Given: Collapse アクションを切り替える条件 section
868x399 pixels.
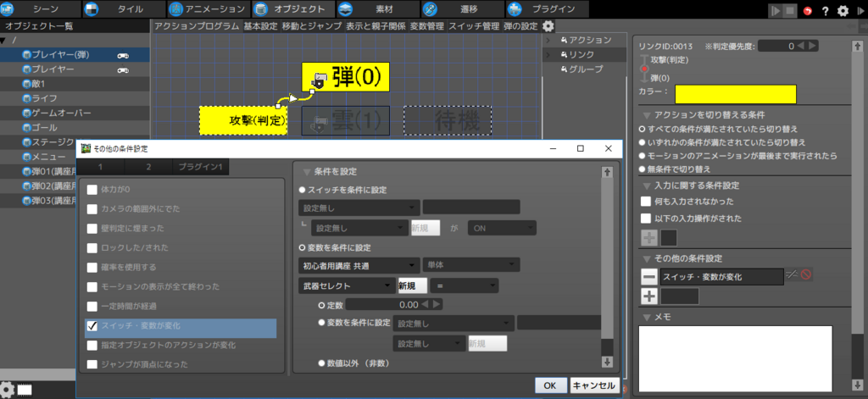Looking at the screenshot, I should point(647,116).
